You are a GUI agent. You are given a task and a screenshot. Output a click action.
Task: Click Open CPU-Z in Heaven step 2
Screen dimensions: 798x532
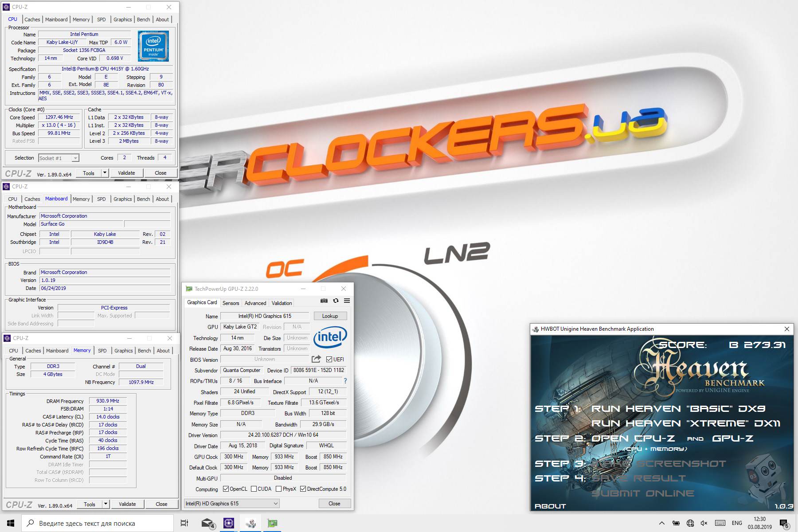pos(633,438)
